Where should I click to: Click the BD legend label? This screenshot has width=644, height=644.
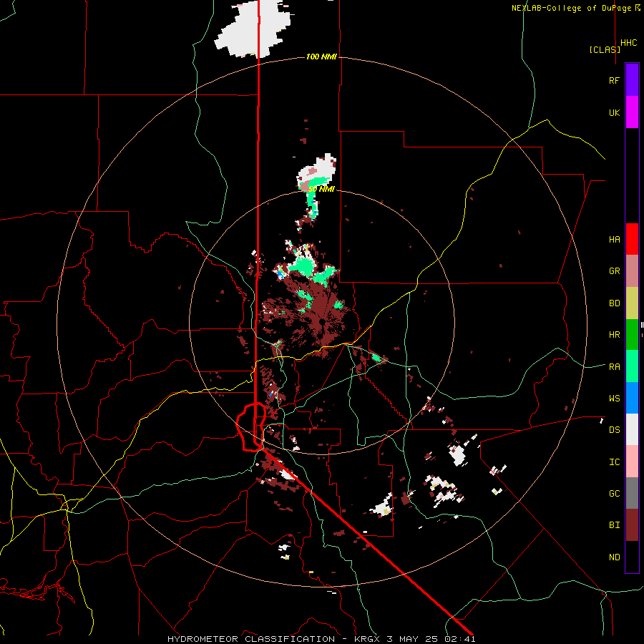point(614,303)
